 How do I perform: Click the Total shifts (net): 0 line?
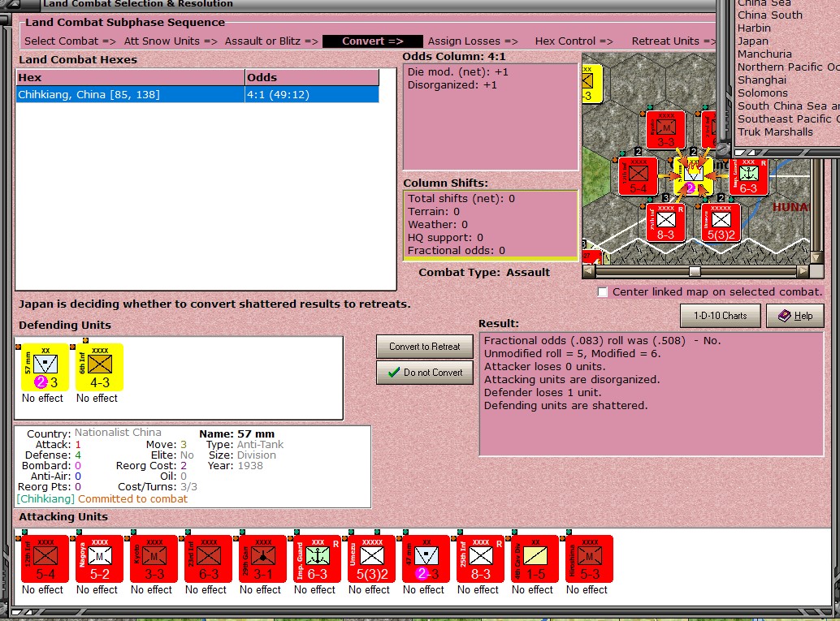pos(461,199)
